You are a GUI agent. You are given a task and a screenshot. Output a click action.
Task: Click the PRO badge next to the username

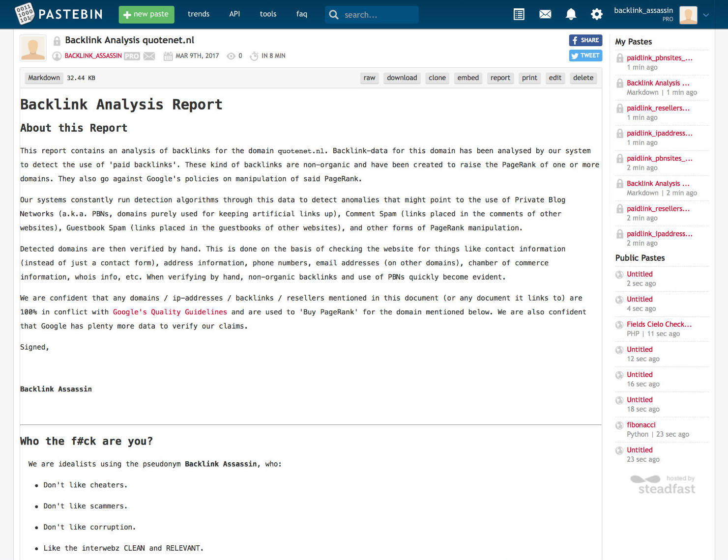132,56
